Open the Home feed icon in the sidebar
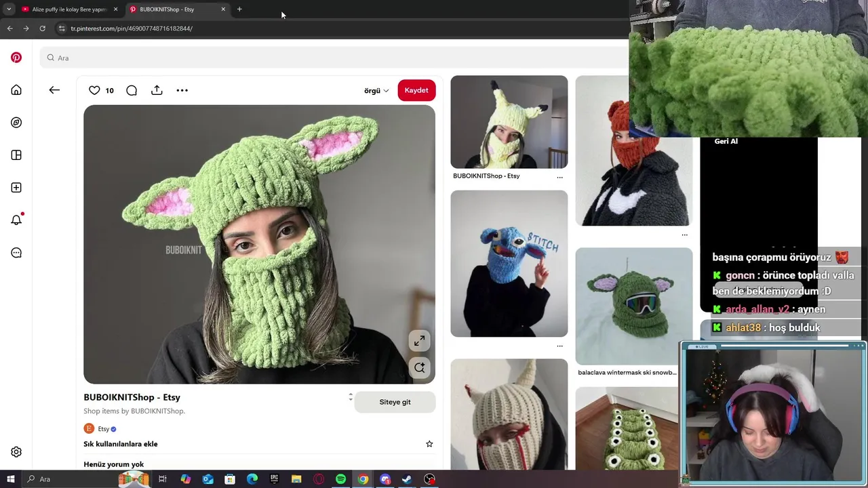The image size is (868, 488). [16, 90]
